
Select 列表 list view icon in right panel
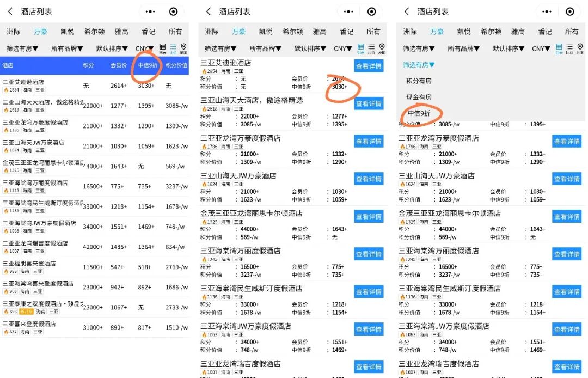[x=559, y=48]
